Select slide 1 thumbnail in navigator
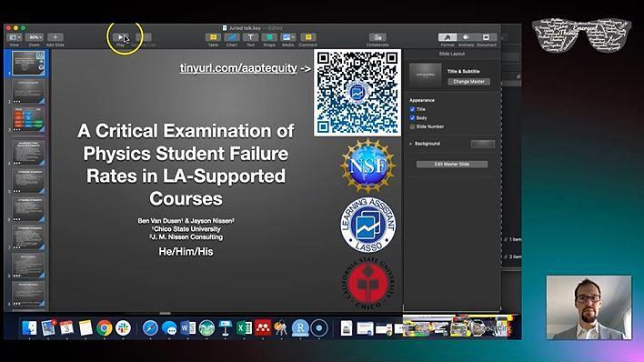The image size is (644, 362). pos(28,63)
